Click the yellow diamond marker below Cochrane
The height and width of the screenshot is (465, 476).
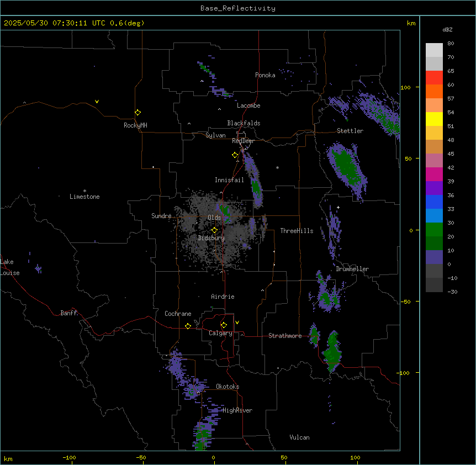coord(188,326)
